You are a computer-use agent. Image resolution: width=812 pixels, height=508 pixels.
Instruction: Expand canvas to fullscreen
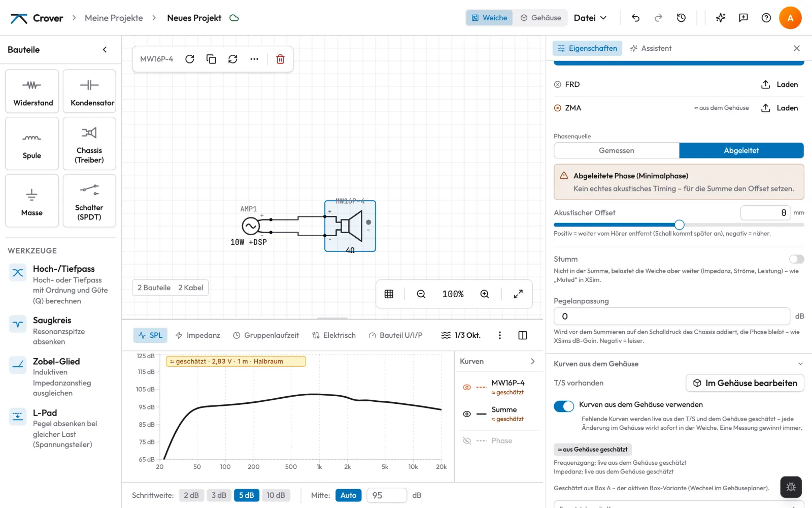coord(518,294)
